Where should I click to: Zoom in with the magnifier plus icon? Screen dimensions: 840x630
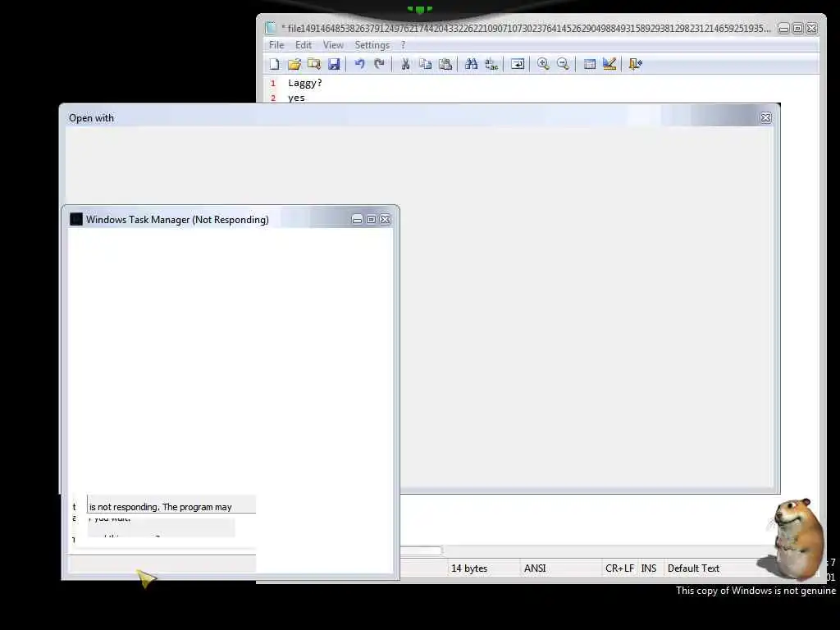543,64
